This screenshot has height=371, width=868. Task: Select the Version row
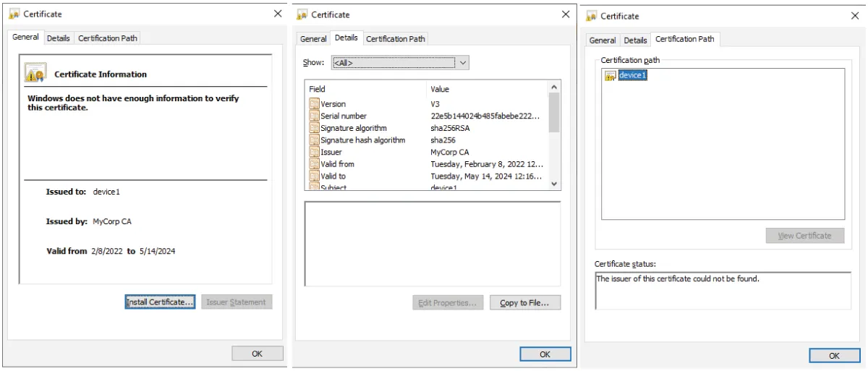coord(427,104)
